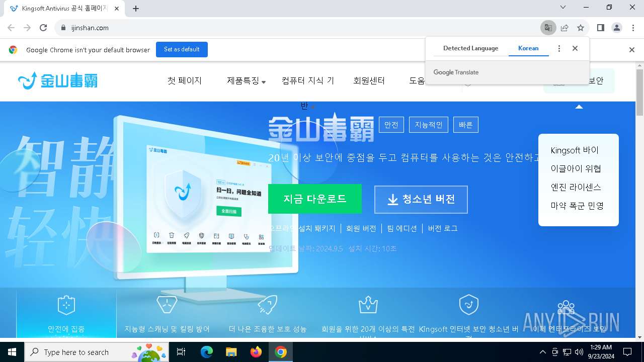Open 버전 로그 link
Screen dimensions: 644x362
tap(443, 228)
